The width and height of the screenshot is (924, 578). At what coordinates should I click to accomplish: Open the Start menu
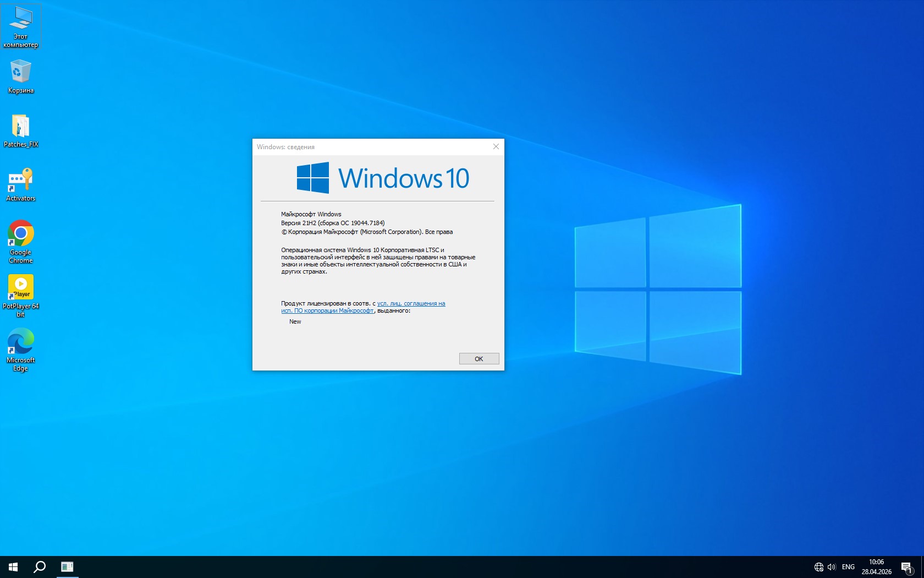pos(13,566)
